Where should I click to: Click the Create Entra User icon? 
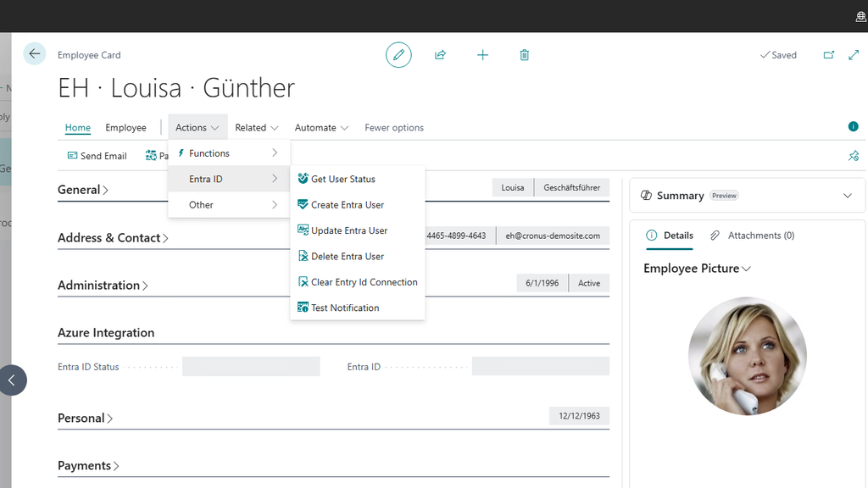303,204
